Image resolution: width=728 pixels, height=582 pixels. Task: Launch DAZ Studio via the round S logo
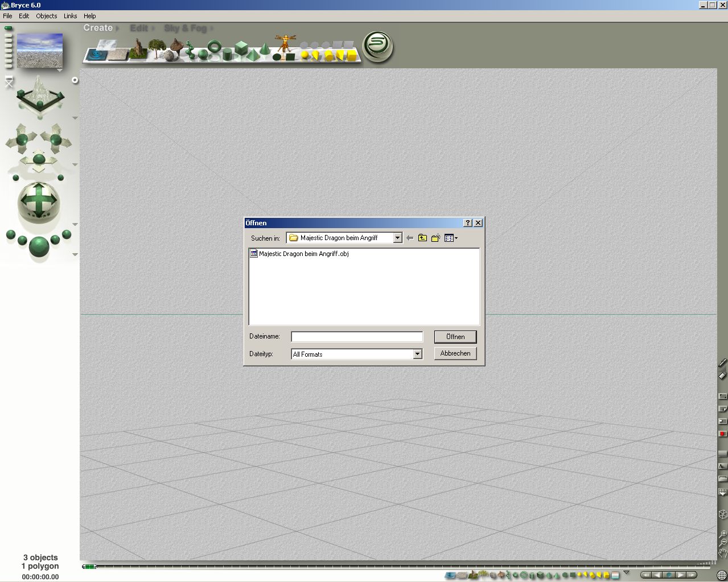tap(378, 47)
